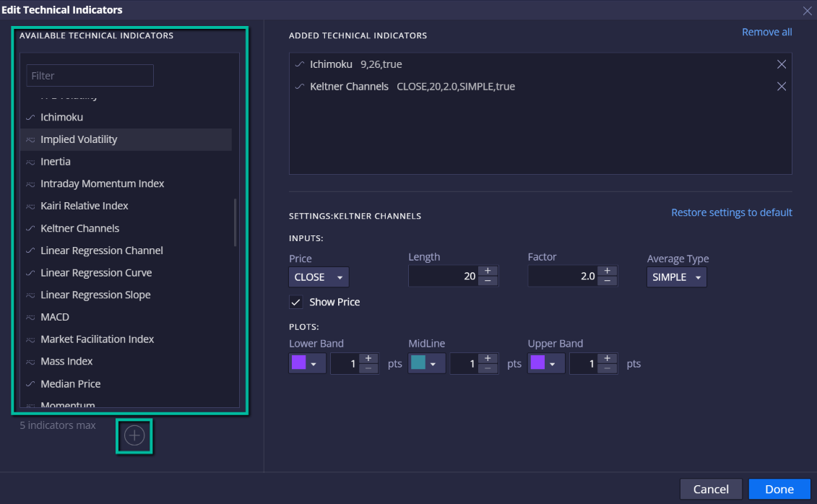
Task: Select added Ichimoku 9,26,true row
Action: coord(540,64)
